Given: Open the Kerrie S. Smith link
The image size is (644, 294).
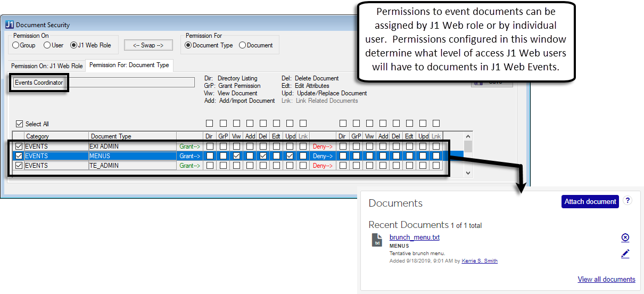Looking at the screenshot, I should coord(480,261).
